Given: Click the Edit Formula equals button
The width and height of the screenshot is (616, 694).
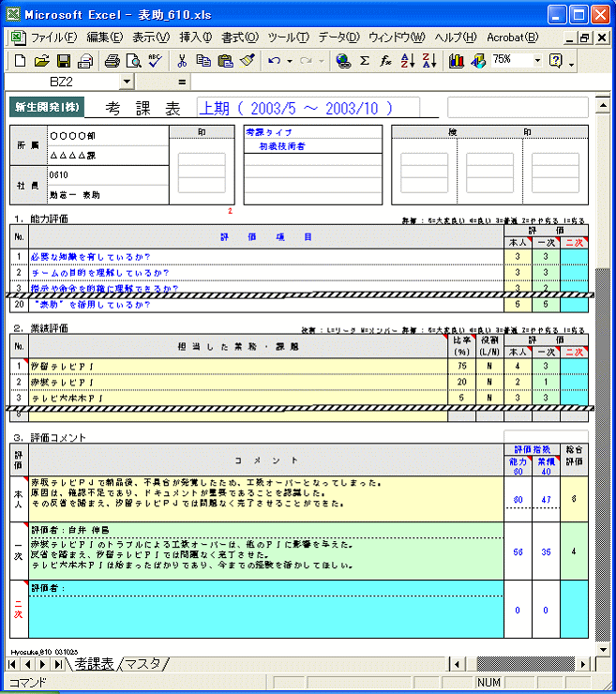Looking at the screenshot, I should (182, 82).
